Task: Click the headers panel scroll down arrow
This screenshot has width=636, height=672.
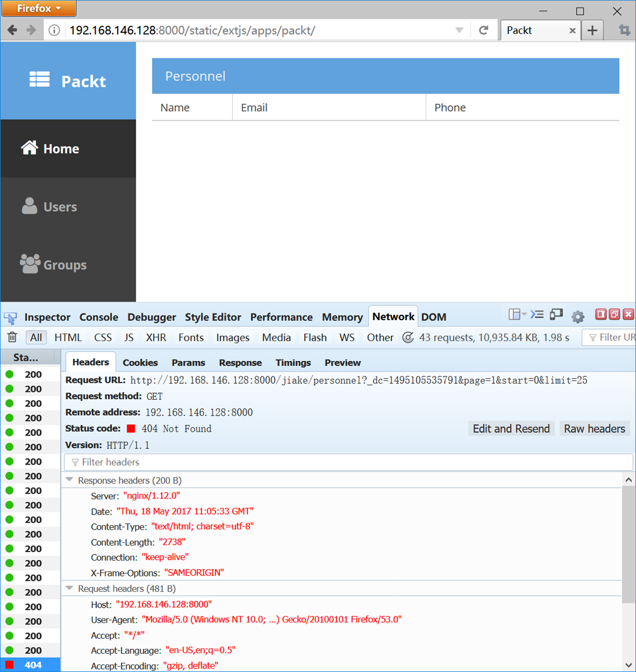Action: click(x=629, y=665)
